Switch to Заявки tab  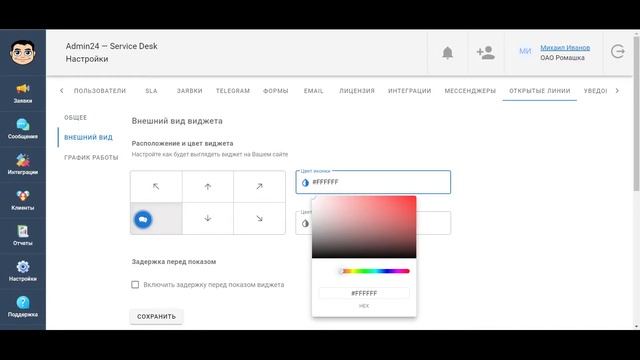coord(189,91)
